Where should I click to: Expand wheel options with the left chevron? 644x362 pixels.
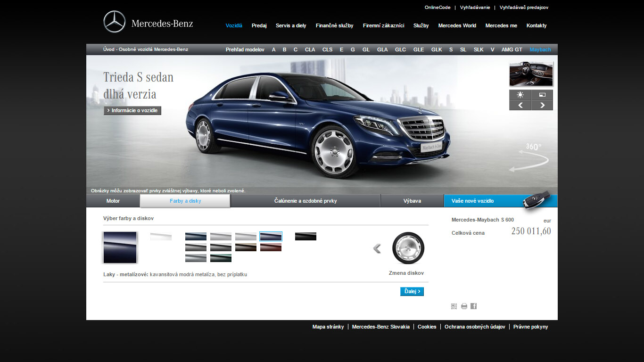[x=377, y=248]
